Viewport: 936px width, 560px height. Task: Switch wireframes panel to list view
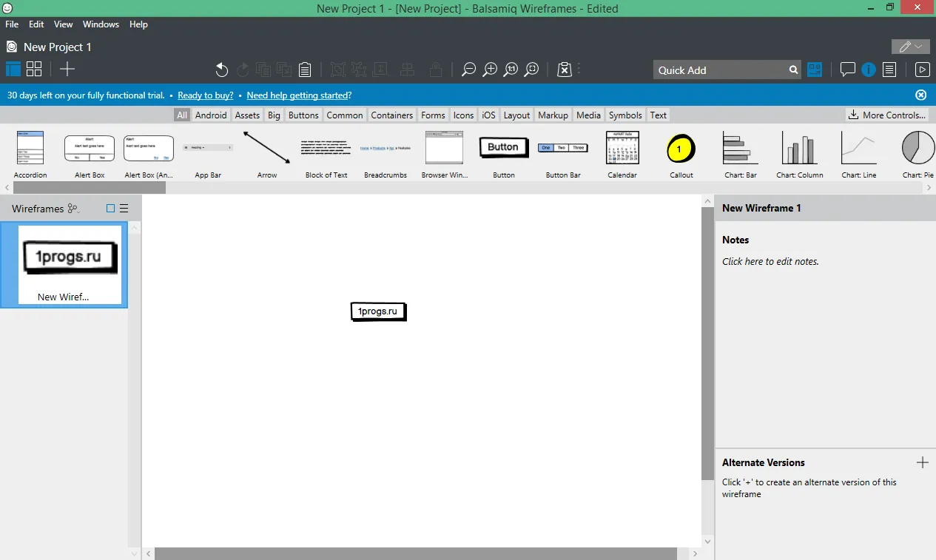(124, 209)
